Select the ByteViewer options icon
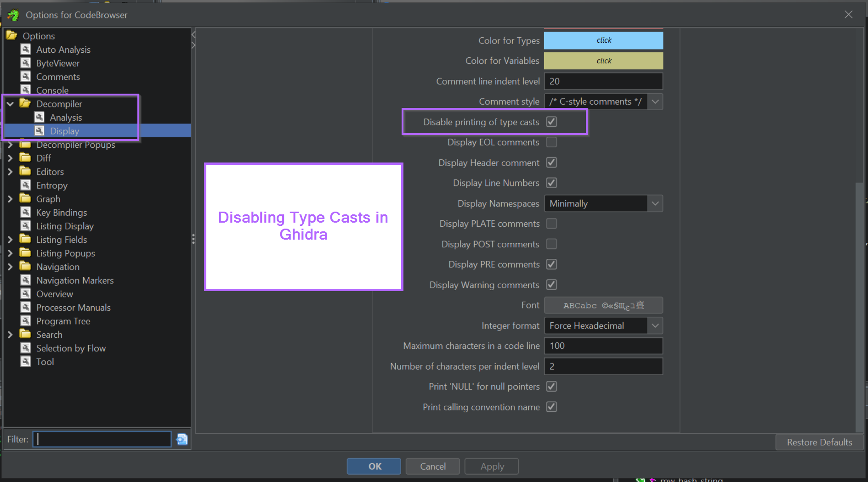Image resolution: width=868 pixels, height=482 pixels. click(x=26, y=63)
